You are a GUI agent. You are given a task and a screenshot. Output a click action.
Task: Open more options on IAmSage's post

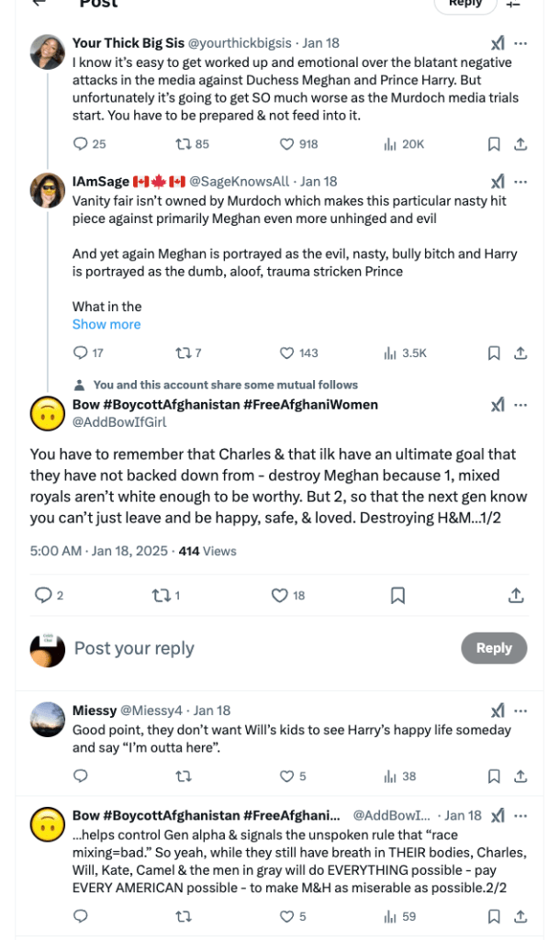pos(521,181)
